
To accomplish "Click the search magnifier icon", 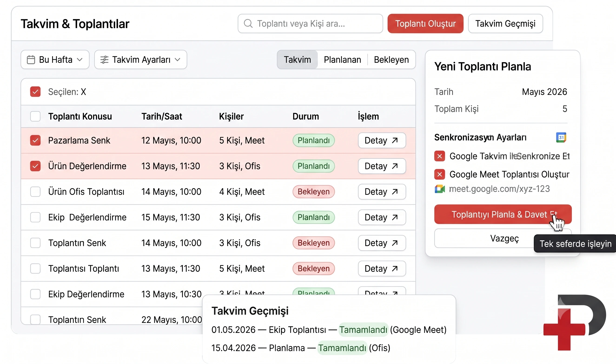I will pos(248,23).
